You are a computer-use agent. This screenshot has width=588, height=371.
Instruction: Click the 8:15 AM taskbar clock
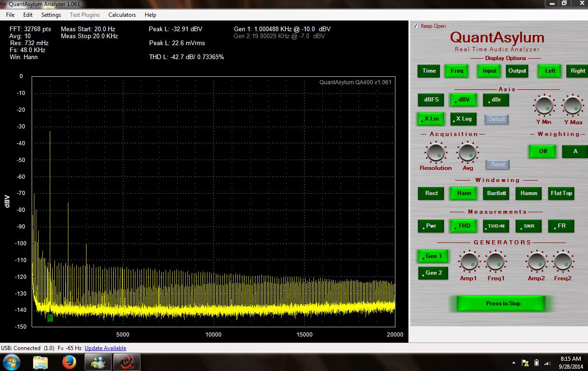pos(570,362)
